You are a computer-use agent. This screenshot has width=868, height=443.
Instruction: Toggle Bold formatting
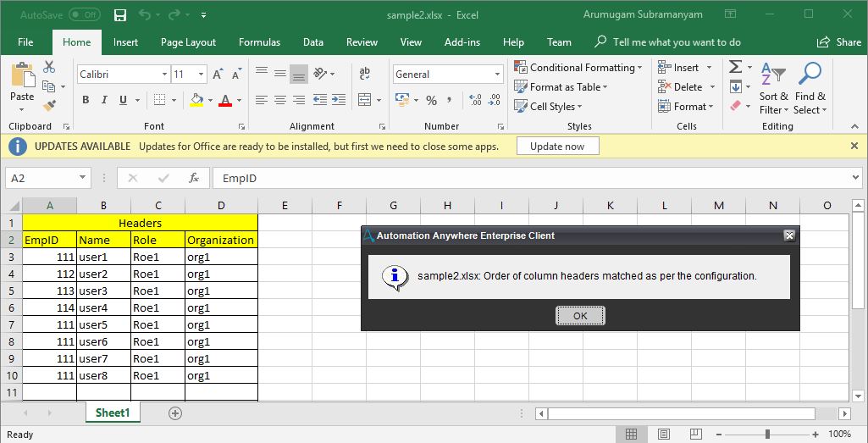pyautogui.click(x=86, y=100)
